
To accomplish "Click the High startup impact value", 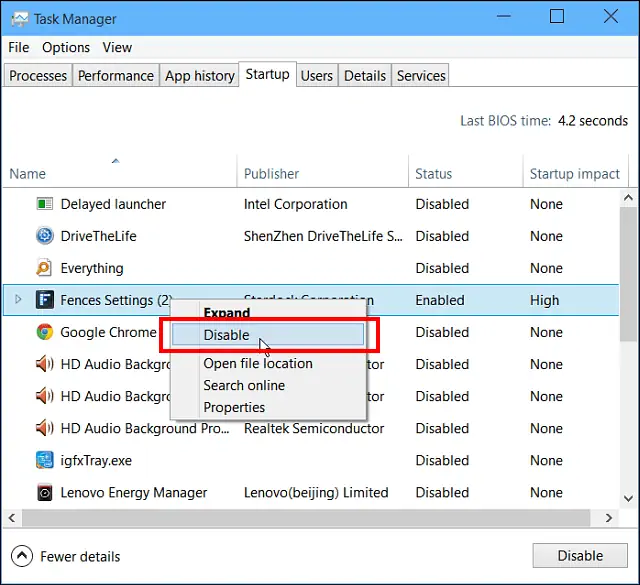I will click(x=544, y=300).
